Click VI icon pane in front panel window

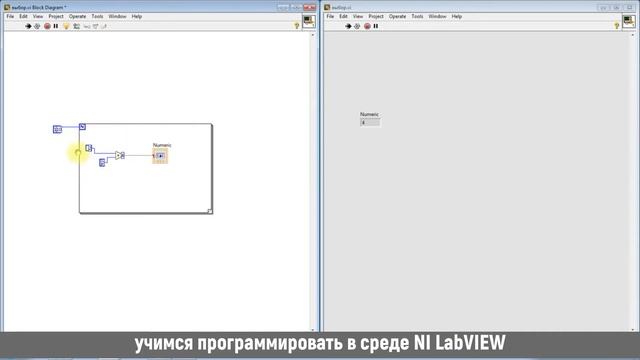click(629, 21)
